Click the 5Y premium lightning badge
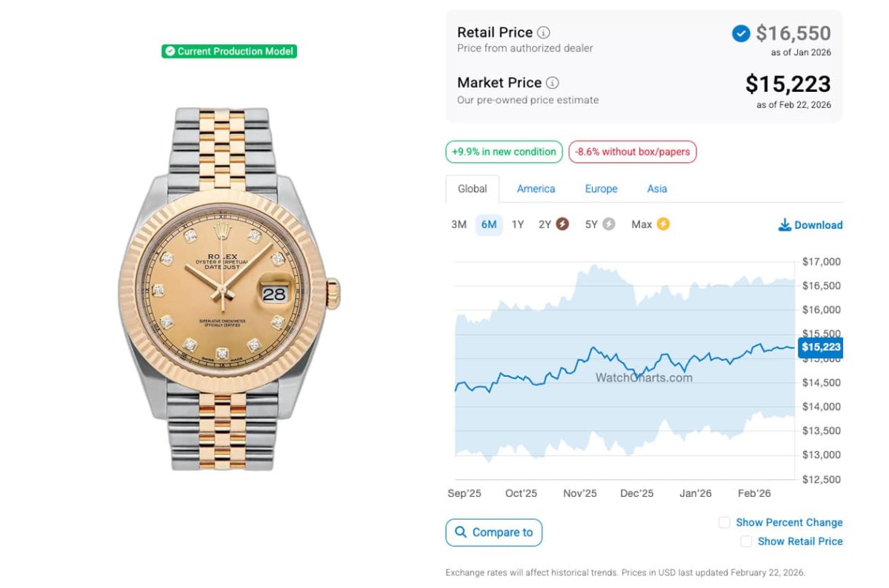889x588 pixels. (x=608, y=224)
